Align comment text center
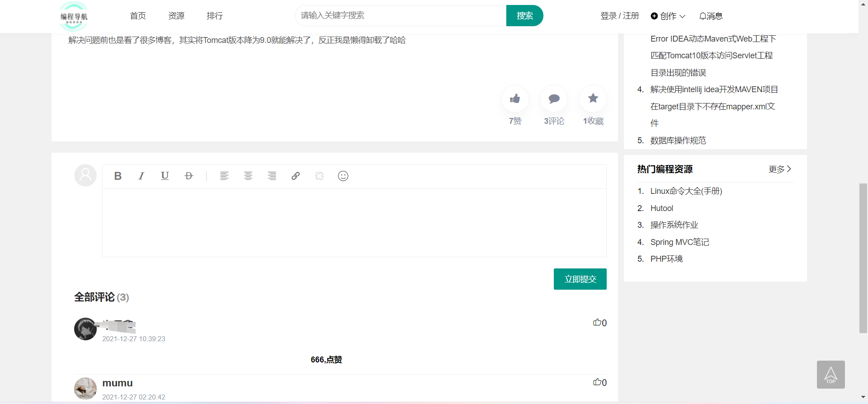The width and height of the screenshot is (868, 404). point(248,176)
